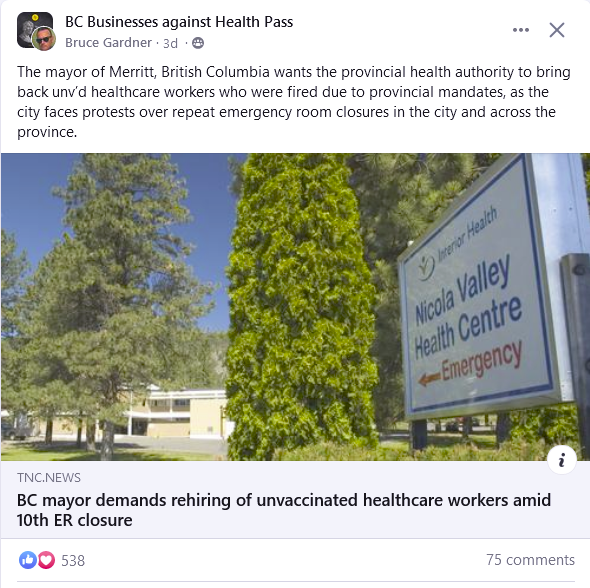View who reacted via the 538 count
Image resolution: width=590 pixels, height=588 pixels.
point(73,561)
